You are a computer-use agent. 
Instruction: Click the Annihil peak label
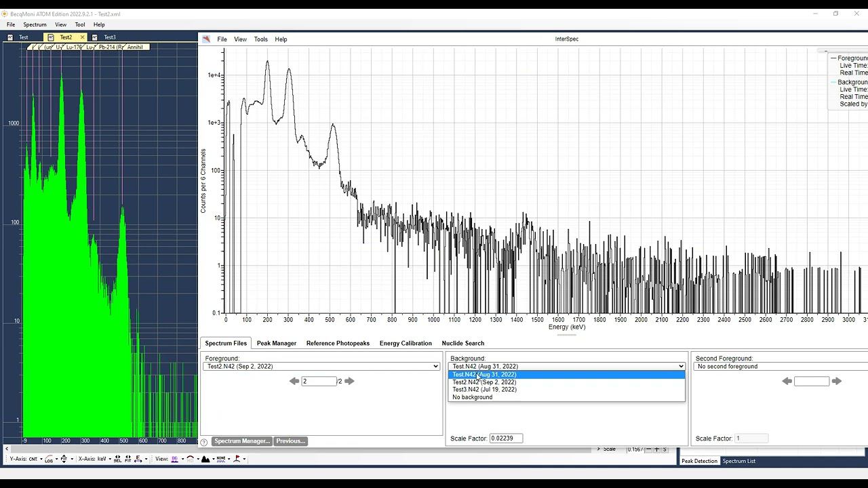click(134, 47)
